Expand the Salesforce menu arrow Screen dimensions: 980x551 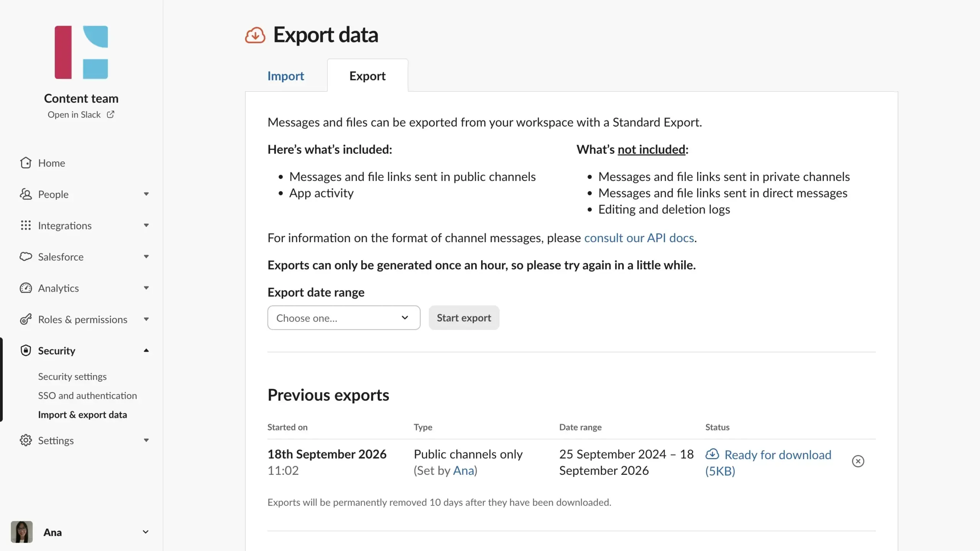tap(146, 256)
